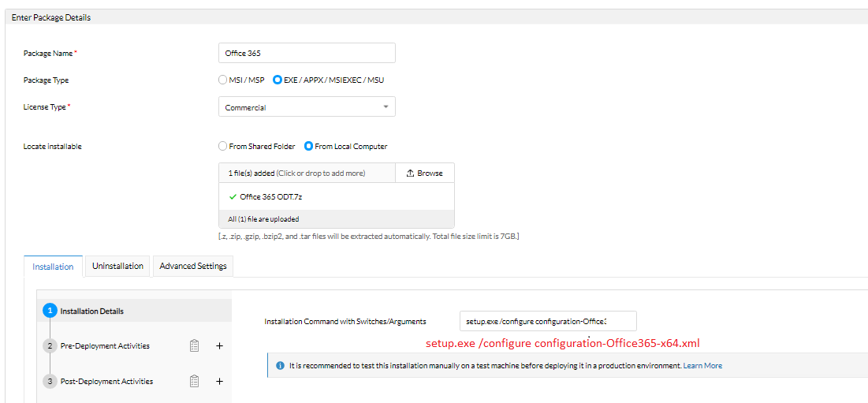The width and height of the screenshot is (868, 403).
Task: Click the blue info icon in recommendation banner
Action: [280, 366]
